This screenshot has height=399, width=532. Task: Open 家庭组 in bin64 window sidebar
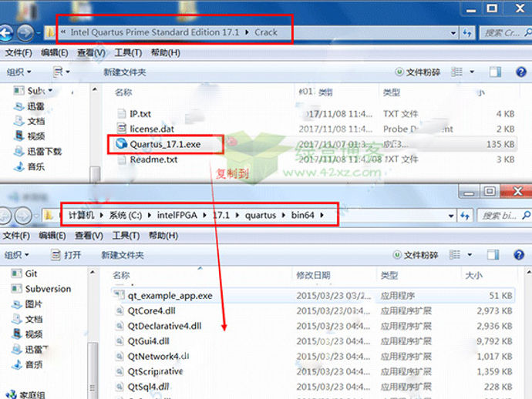click(x=25, y=395)
